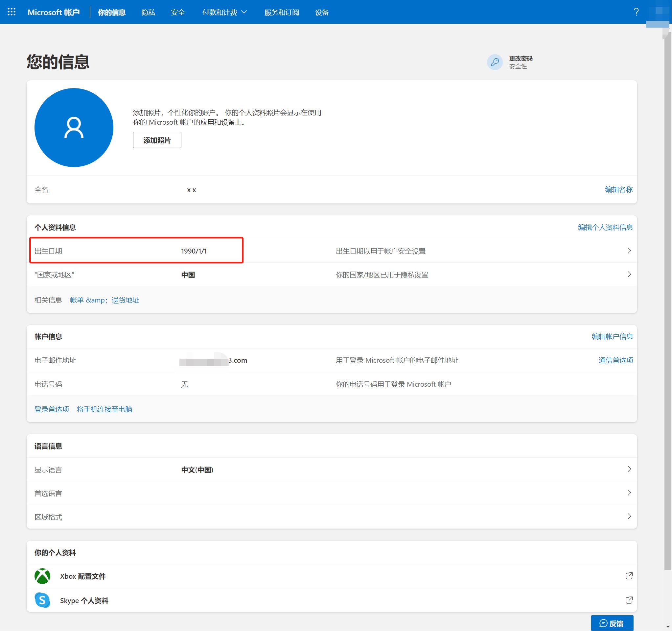Open the Skype profile logo
This screenshot has width=672, height=631.
42,600
